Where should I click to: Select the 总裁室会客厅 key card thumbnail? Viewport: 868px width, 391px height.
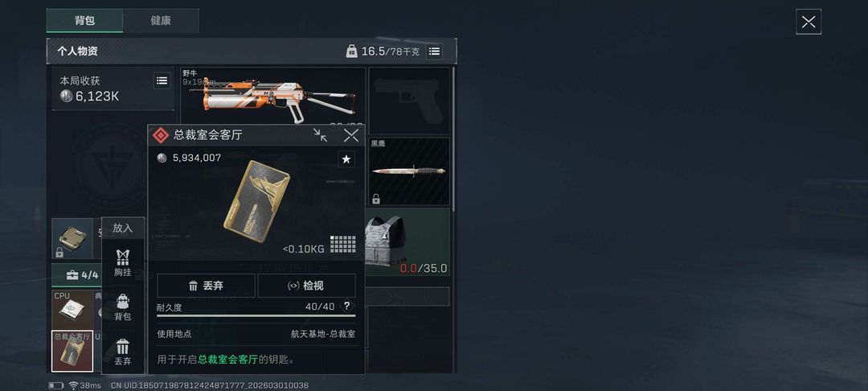72,351
